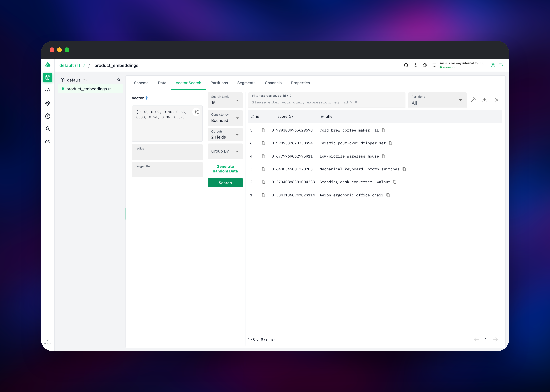The height and width of the screenshot is (392, 550).
Task: Click the magic wand icon beside Partitions
Action: (x=473, y=100)
